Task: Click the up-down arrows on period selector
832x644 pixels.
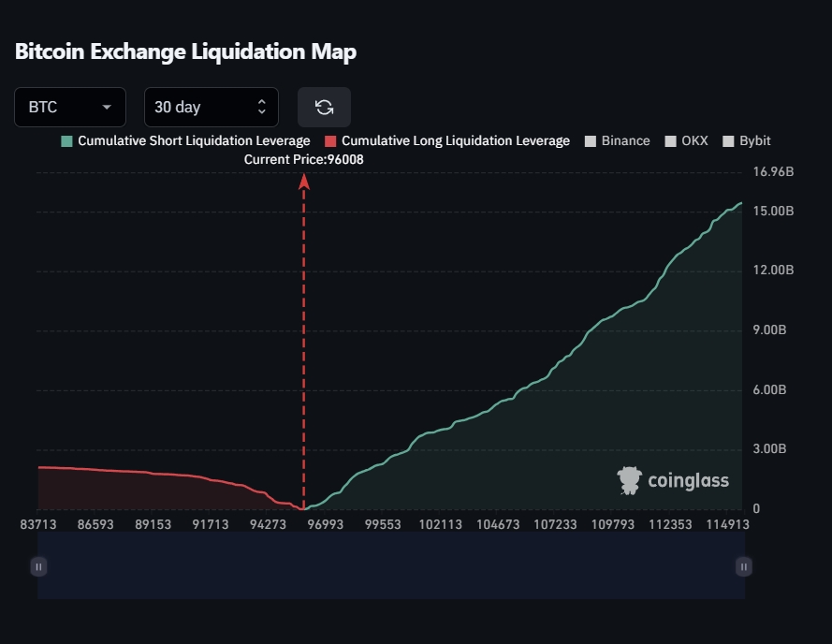Action: click(x=261, y=107)
